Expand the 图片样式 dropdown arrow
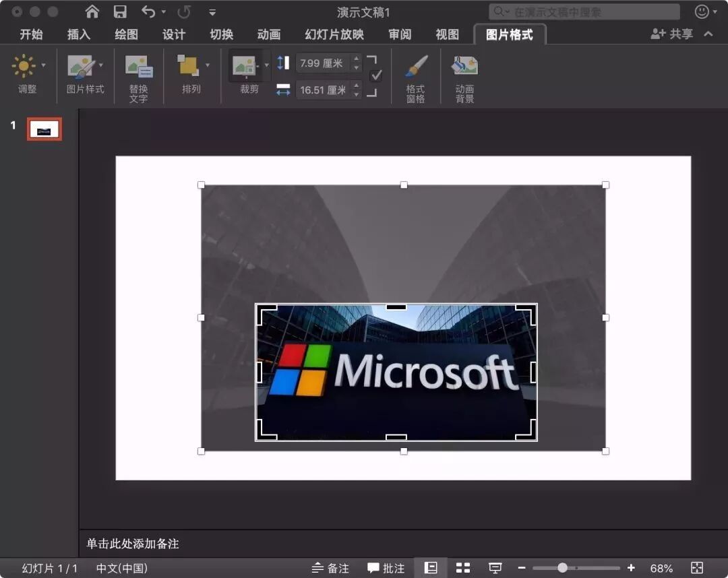The width and height of the screenshot is (728, 578). [x=100, y=65]
